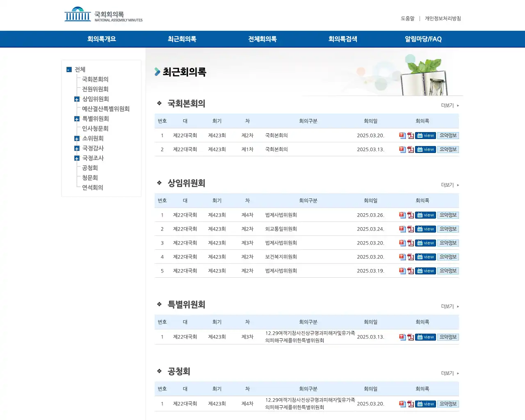Screen dimensions: 525x420
Task: Open the PDF icon for 국회본회의 제1차 meeting
Action: coord(411,149)
